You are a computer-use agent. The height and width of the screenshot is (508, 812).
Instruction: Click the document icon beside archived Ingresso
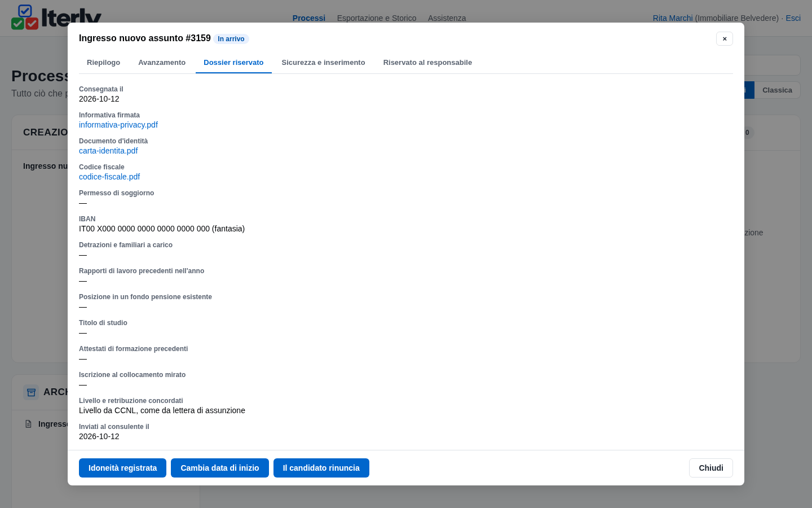pyautogui.click(x=28, y=424)
